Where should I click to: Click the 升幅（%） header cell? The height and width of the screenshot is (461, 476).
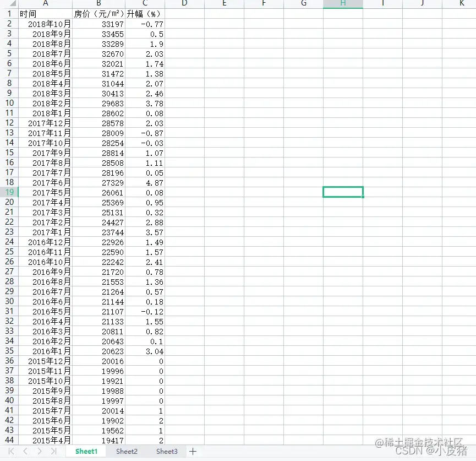(145, 14)
